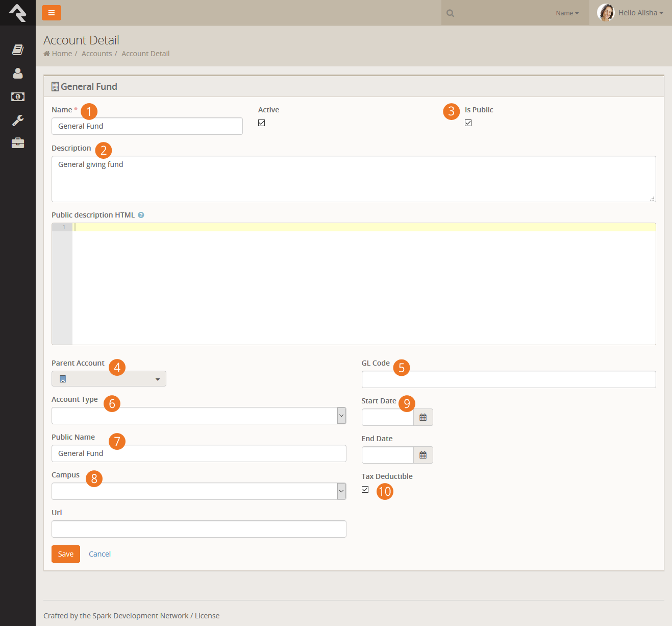
Task: Toggle the Tax Deductible checkbox
Action: [365, 490]
